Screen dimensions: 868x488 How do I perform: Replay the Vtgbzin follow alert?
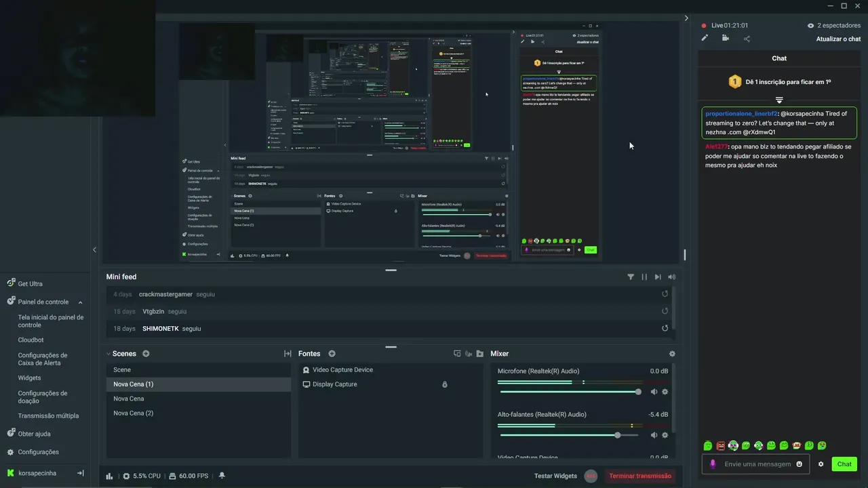pyautogui.click(x=665, y=311)
